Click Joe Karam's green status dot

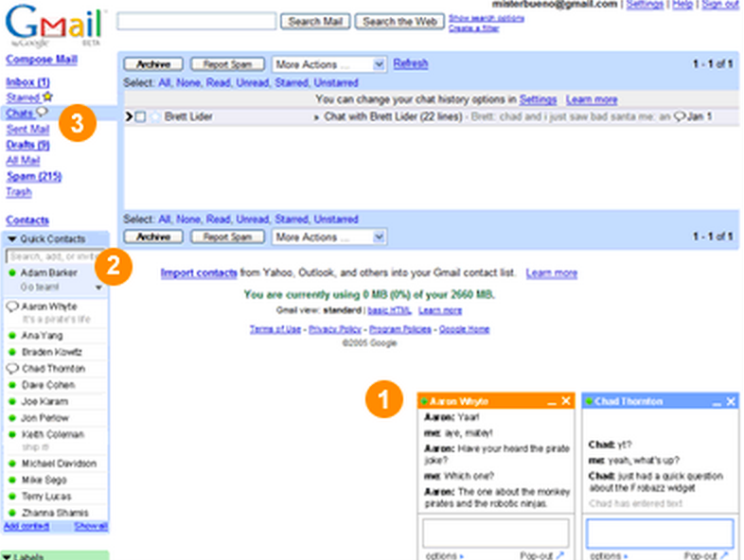12,402
